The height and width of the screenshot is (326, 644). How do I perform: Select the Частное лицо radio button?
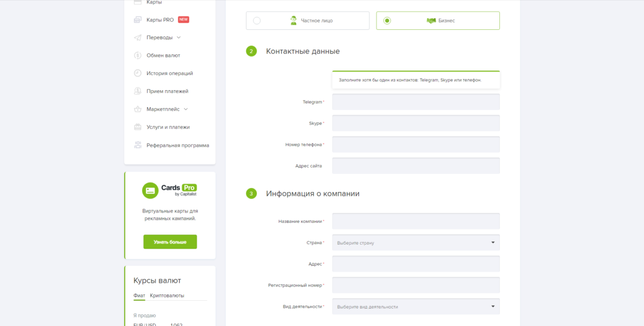click(257, 20)
